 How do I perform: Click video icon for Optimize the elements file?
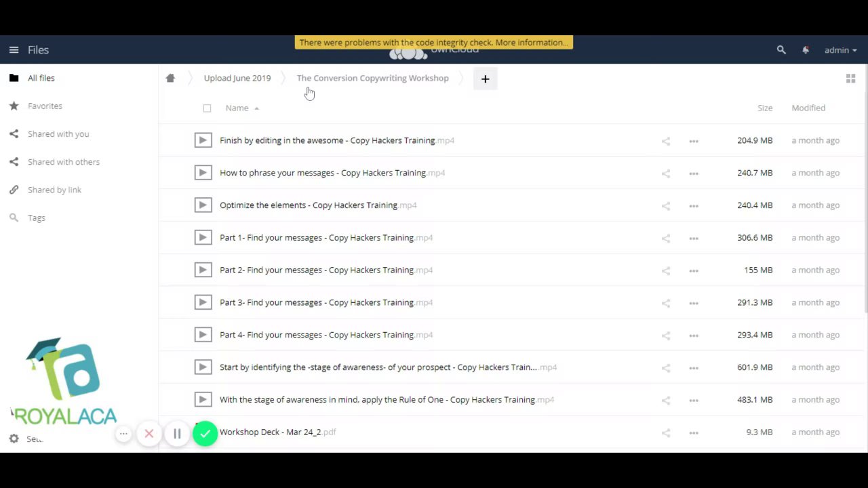point(203,205)
